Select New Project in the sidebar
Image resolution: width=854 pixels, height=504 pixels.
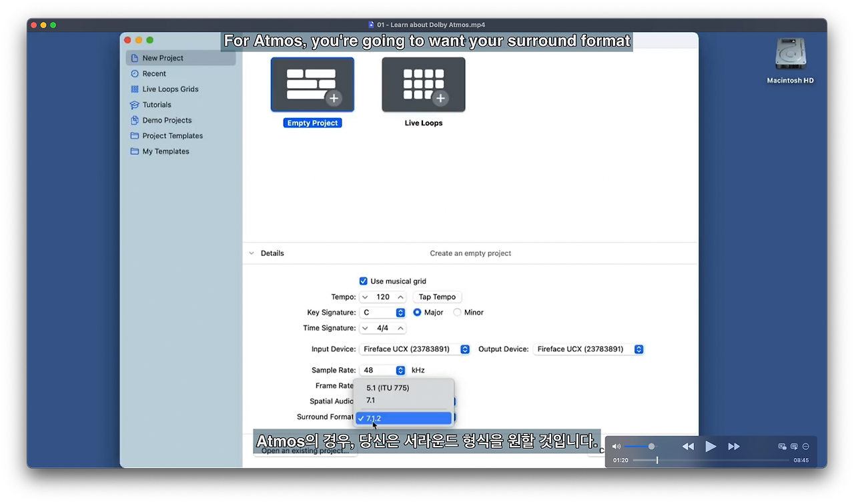181,58
